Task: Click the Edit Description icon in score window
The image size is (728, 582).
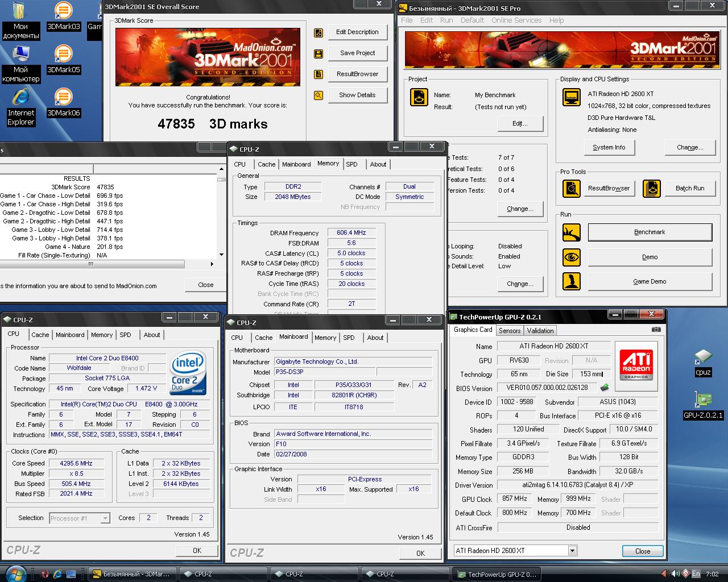Action: (318, 32)
